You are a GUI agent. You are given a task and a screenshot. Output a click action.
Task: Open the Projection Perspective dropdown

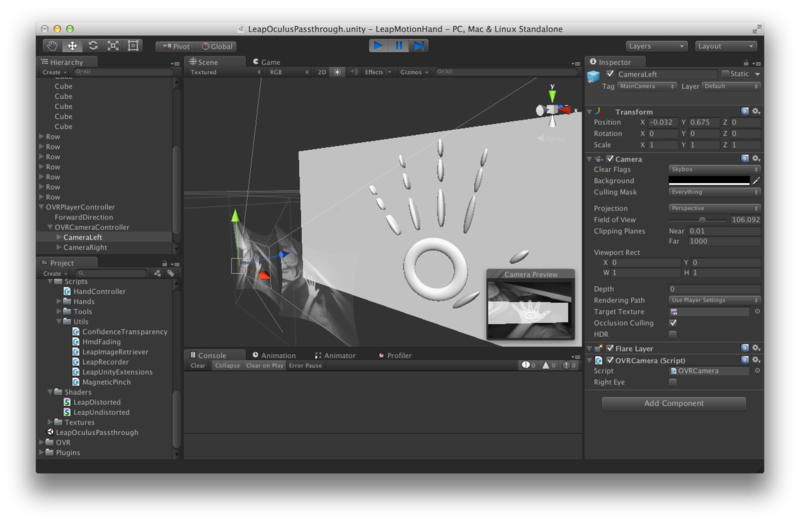[714, 208]
